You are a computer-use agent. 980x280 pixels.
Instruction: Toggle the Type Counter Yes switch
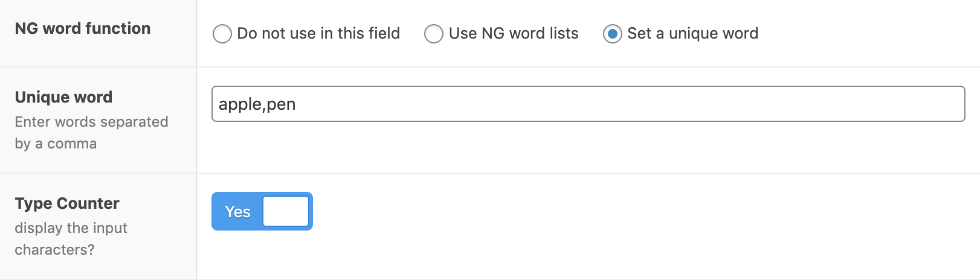coord(262,211)
